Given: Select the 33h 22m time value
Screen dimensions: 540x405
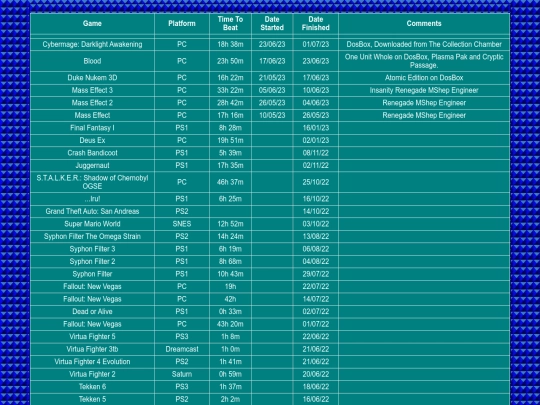Looking at the screenshot, I should coord(230,90).
